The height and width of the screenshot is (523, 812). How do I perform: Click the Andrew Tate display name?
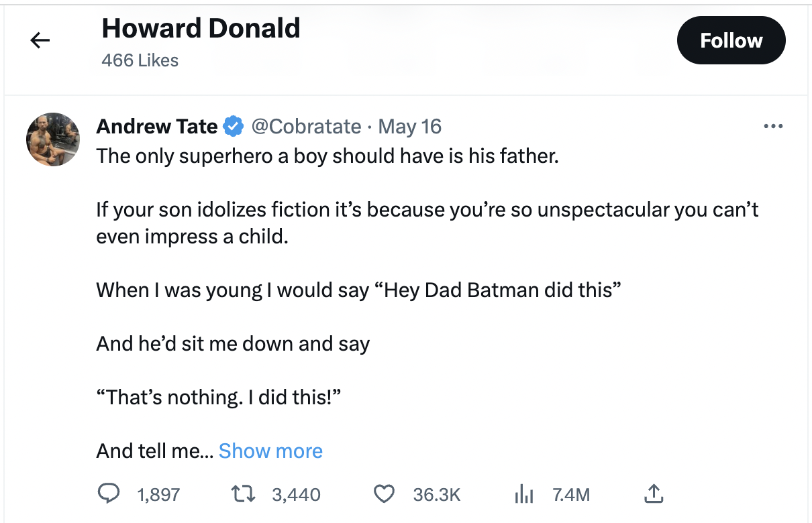(157, 126)
